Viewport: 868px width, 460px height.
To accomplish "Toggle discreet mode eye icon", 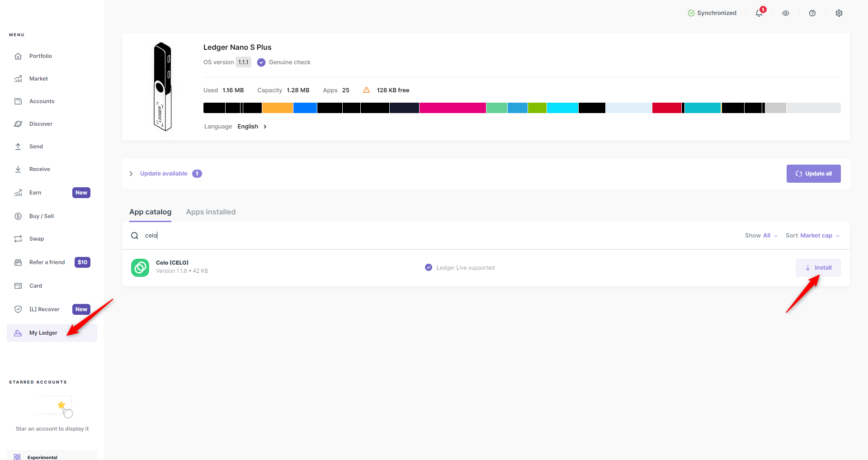I will point(786,13).
